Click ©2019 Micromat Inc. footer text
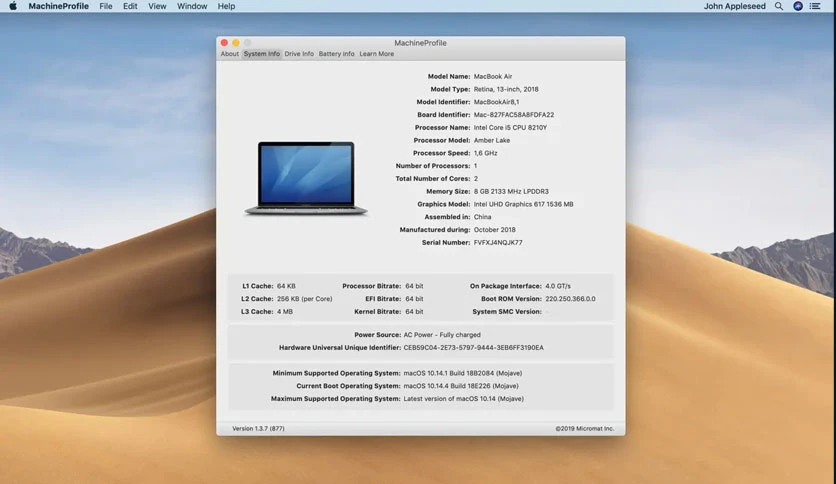This screenshot has height=484, width=836. click(x=584, y=429)
